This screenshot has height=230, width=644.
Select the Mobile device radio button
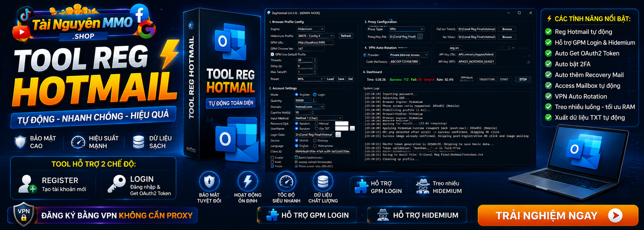(297, 140)
